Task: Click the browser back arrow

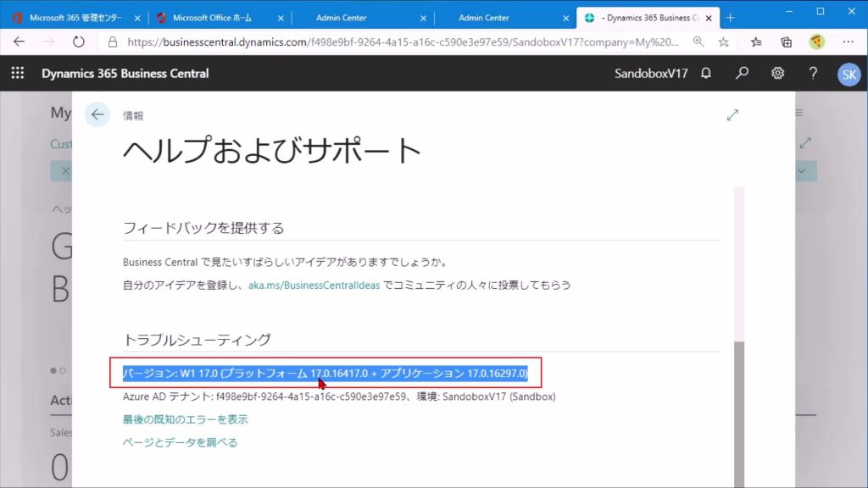Action: (19, 42)
